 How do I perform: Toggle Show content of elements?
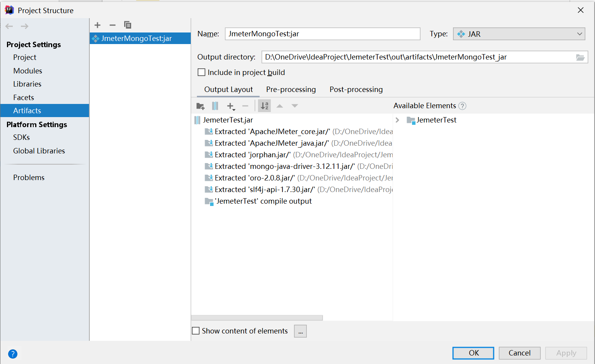(196, 331)
